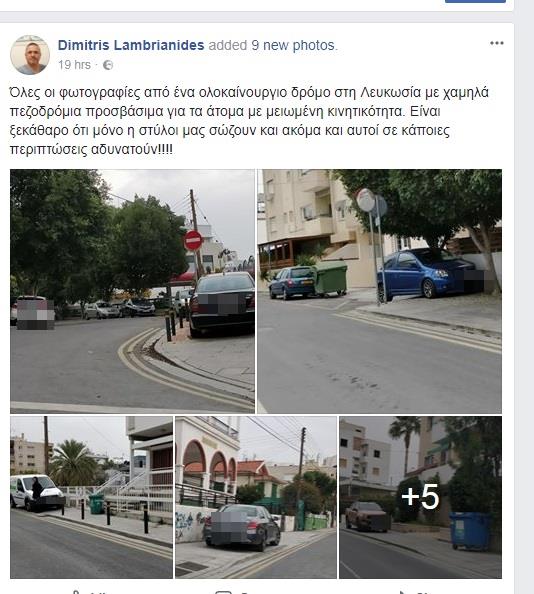This screenshot has width=534, height=594.
Task: Click the Share arrow icon
Action: [403, 592]
